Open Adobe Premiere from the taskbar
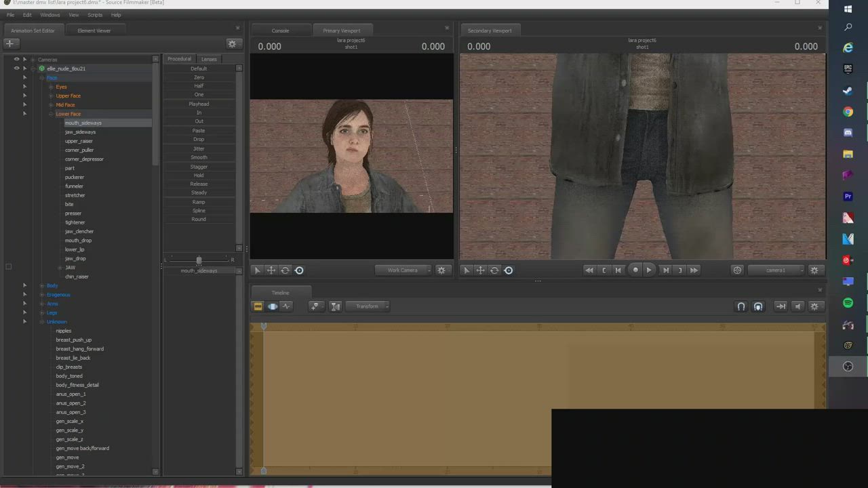 [x=848, y=197]
